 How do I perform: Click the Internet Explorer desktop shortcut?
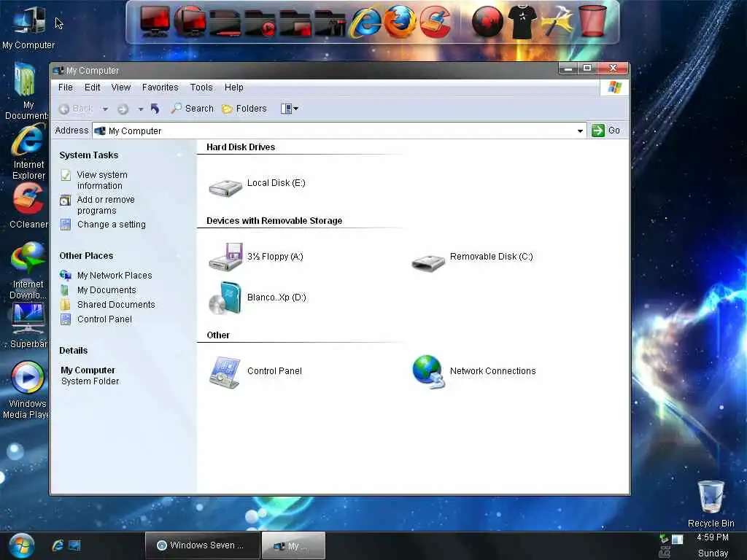pyautogui.click(x=28, y=153)
